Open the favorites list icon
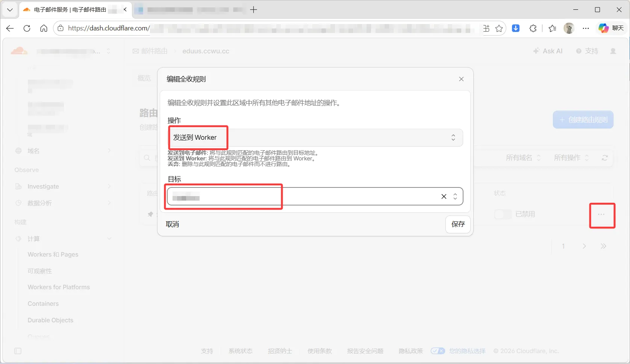630x364 pixels. click(553, 28)
